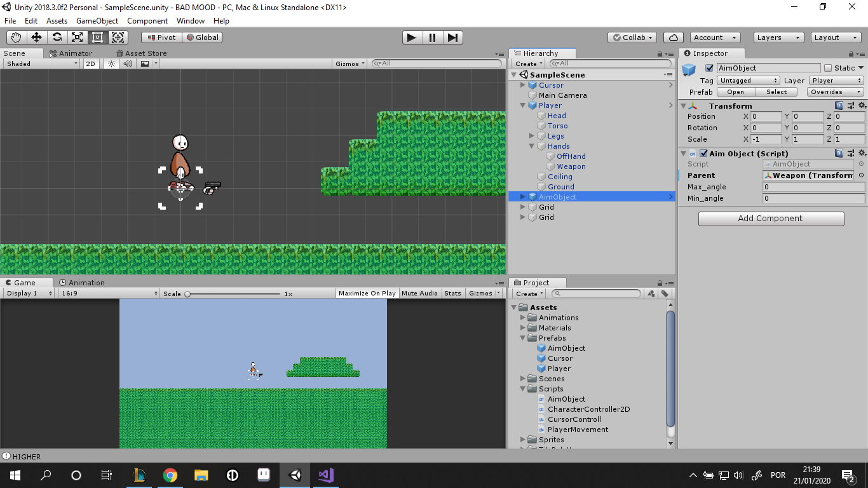The height and width of the screenshot is (488, 868).
Task: Click the Play button
Action: pyautogui.click(x=412, y=37)
